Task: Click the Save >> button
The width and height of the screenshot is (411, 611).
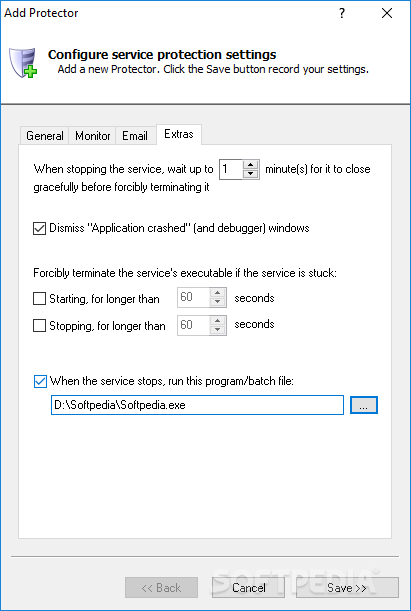Action: pos(347,588)
